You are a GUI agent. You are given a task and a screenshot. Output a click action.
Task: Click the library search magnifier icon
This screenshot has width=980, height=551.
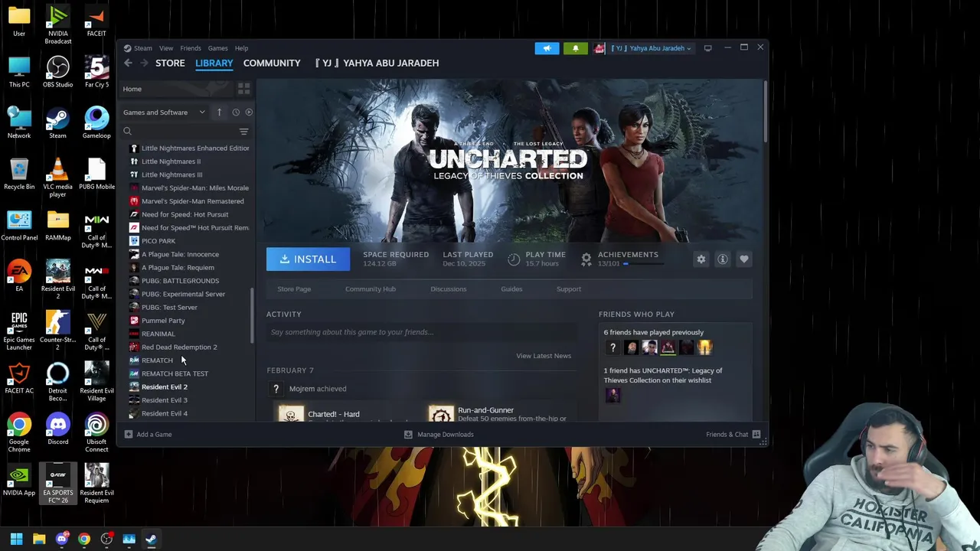click(x=128, y=132)
